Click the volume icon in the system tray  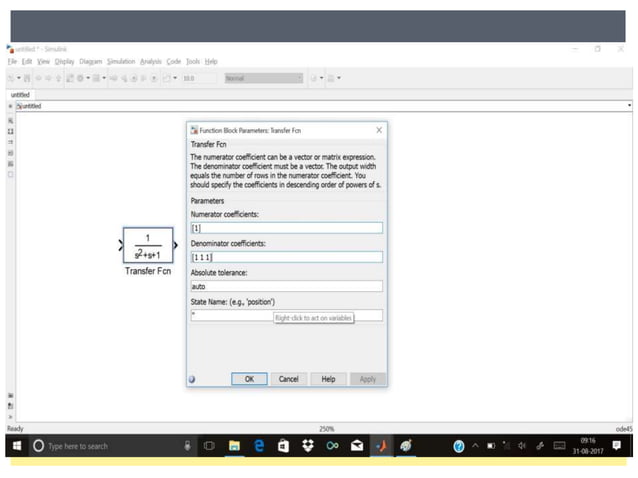tap(522, 446)
